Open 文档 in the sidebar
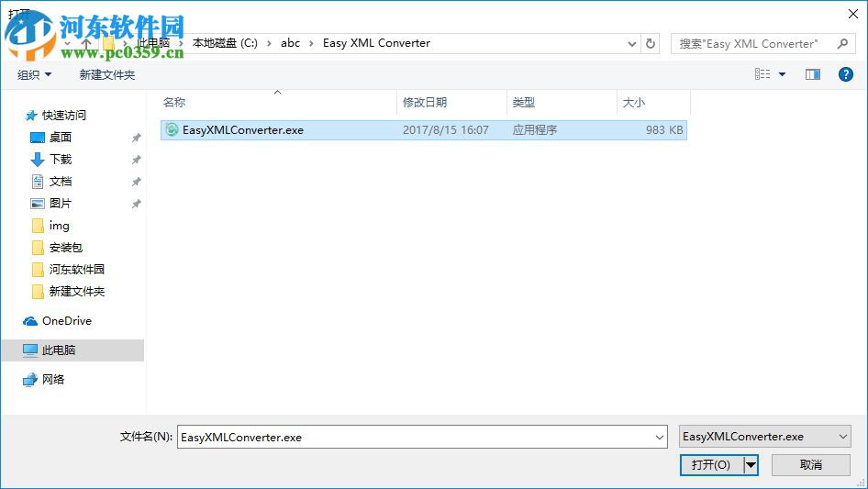Screen dimensions: 868x489 61,182
